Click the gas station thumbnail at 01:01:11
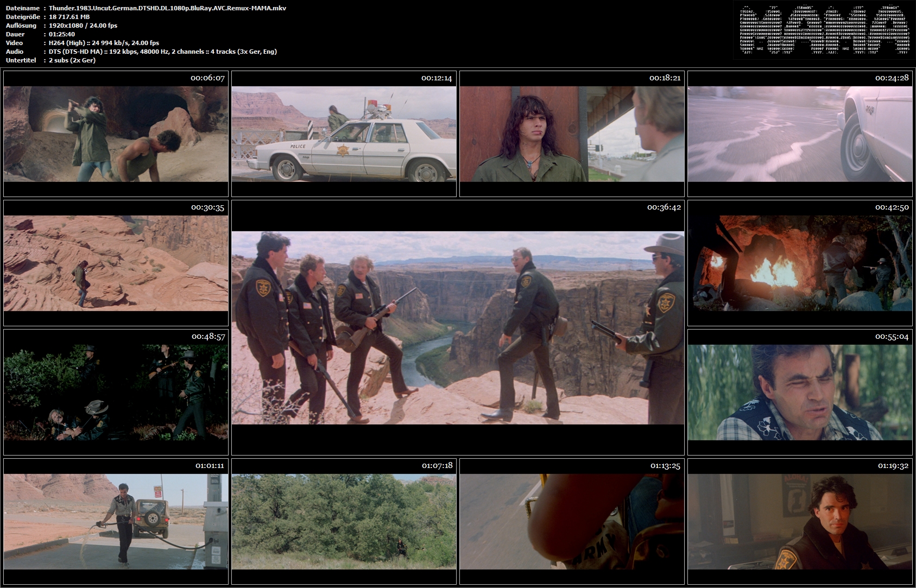916x588 pixels. (116, 521)
